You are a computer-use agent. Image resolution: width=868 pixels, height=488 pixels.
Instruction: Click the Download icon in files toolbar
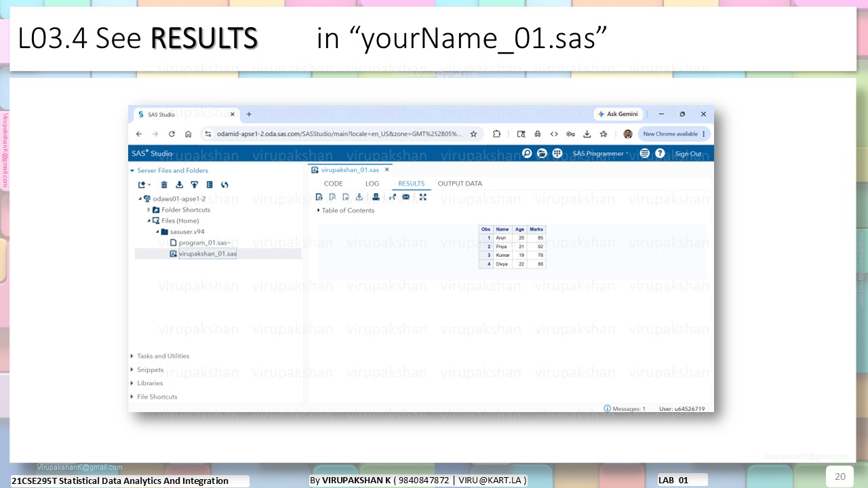(179, 184)
